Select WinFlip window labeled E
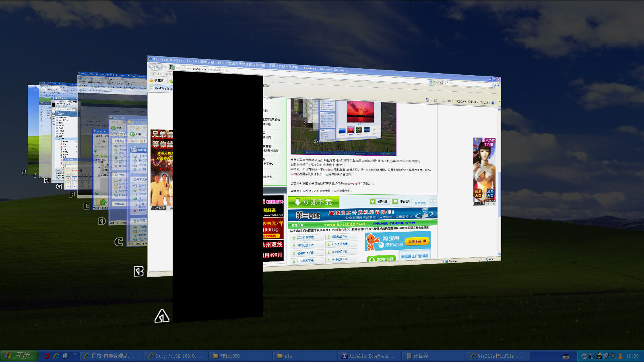 (86, 206)
